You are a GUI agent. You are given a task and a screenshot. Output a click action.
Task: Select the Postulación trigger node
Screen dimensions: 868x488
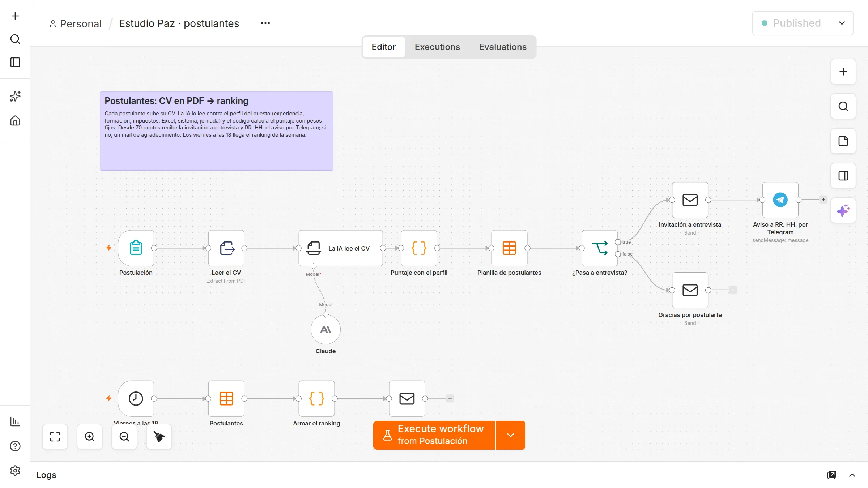(136, 248)
